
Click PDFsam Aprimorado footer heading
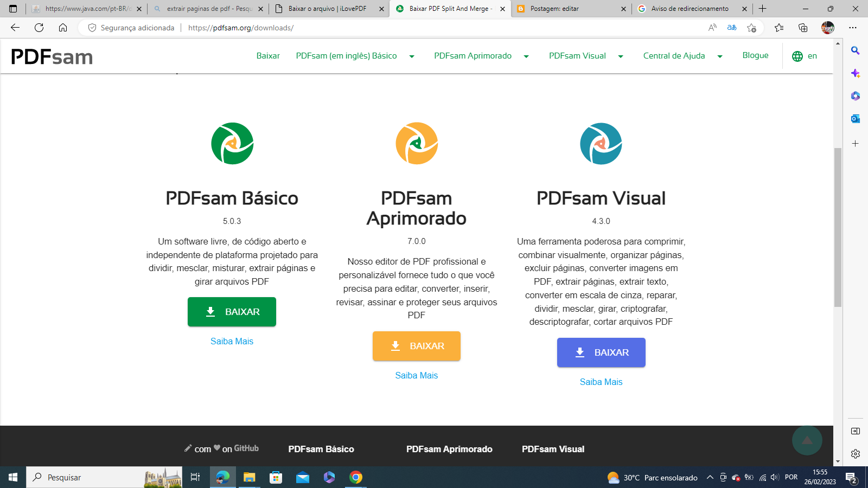coord(449,449)
